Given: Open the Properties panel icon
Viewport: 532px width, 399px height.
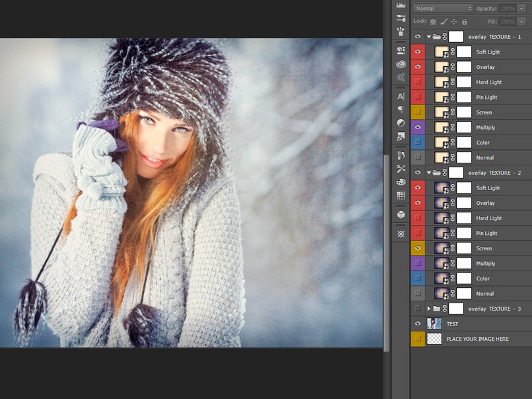Looking at the screenshot, I should click(x=401, y=50).
